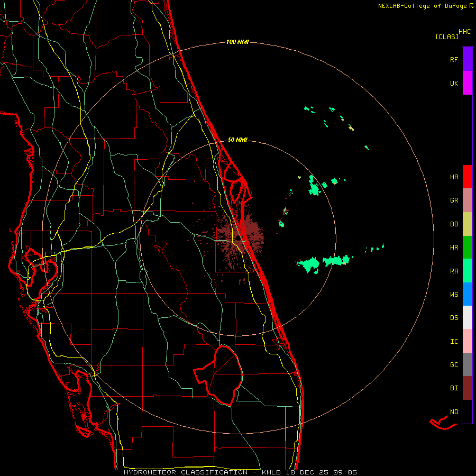Click the DS white legend swatch
476x476 pixels.
pos(467,317)
